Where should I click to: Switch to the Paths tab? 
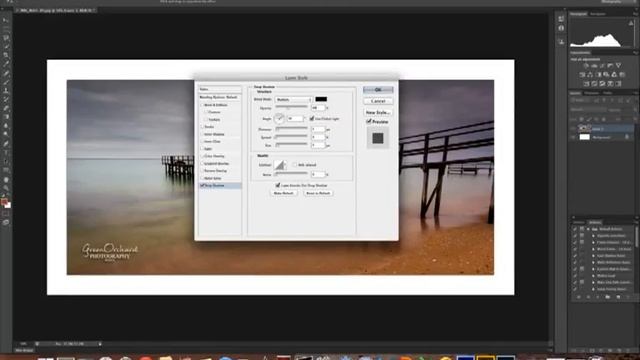click(607, 93)
